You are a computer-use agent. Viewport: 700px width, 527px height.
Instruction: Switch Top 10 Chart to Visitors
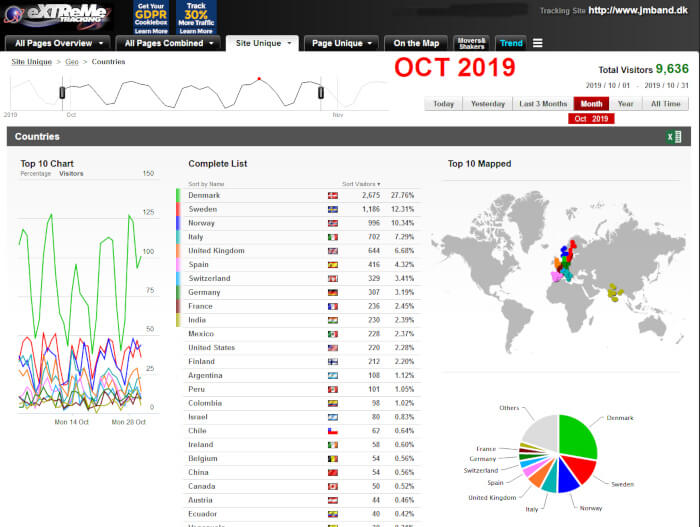point(71,174)
